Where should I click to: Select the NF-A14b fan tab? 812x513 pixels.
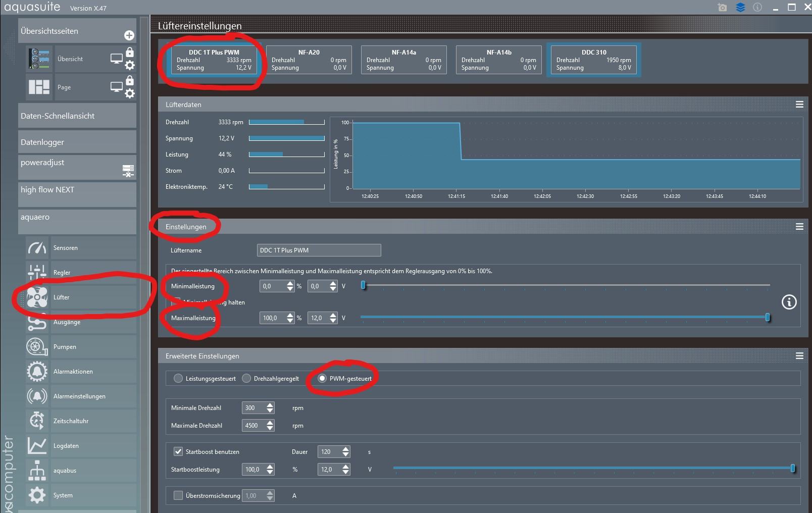[x=499, y=60]
